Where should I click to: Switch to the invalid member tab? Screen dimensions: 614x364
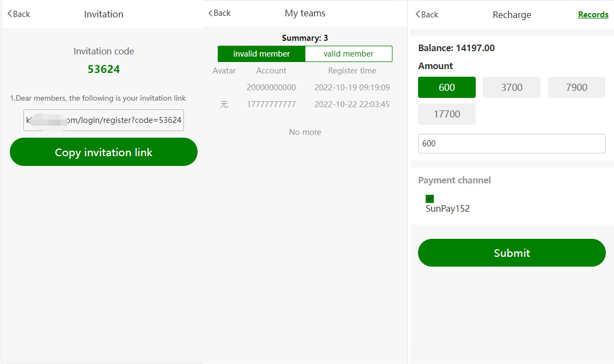click(x=261, y=54)
